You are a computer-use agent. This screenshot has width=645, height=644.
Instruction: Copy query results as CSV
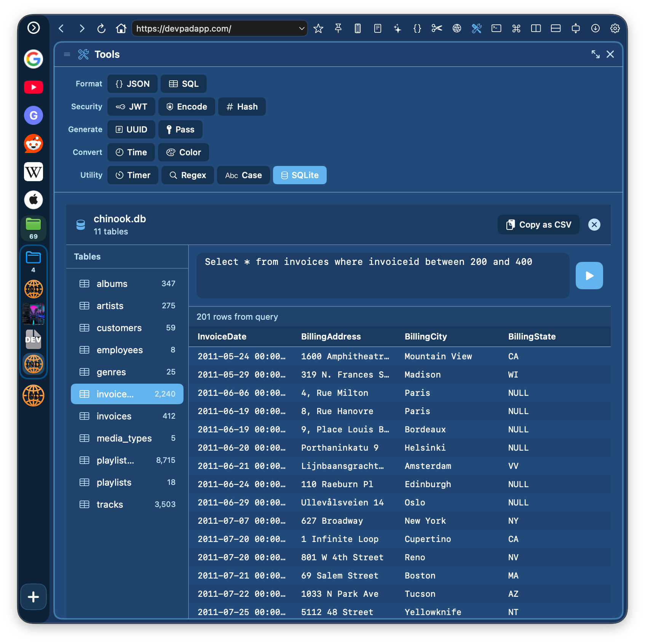[538, 225]
